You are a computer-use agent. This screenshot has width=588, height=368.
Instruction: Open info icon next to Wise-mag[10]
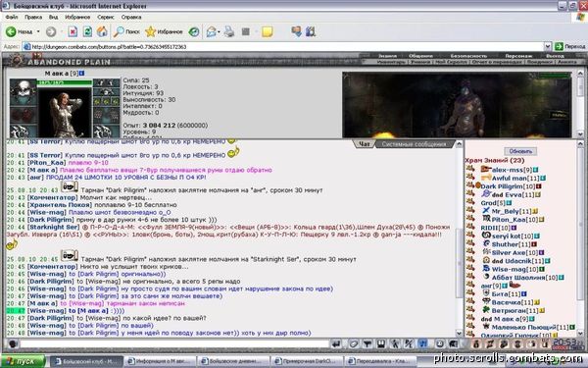[541, 269]
